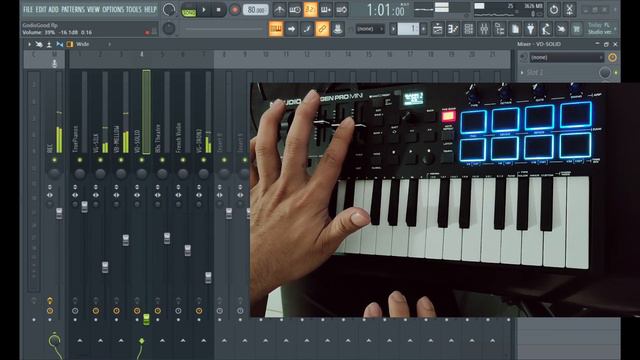The height and width of the screenshot is (360, 640).
Task: Mute the French Violin track green light
Action: [x=183, y=160]
